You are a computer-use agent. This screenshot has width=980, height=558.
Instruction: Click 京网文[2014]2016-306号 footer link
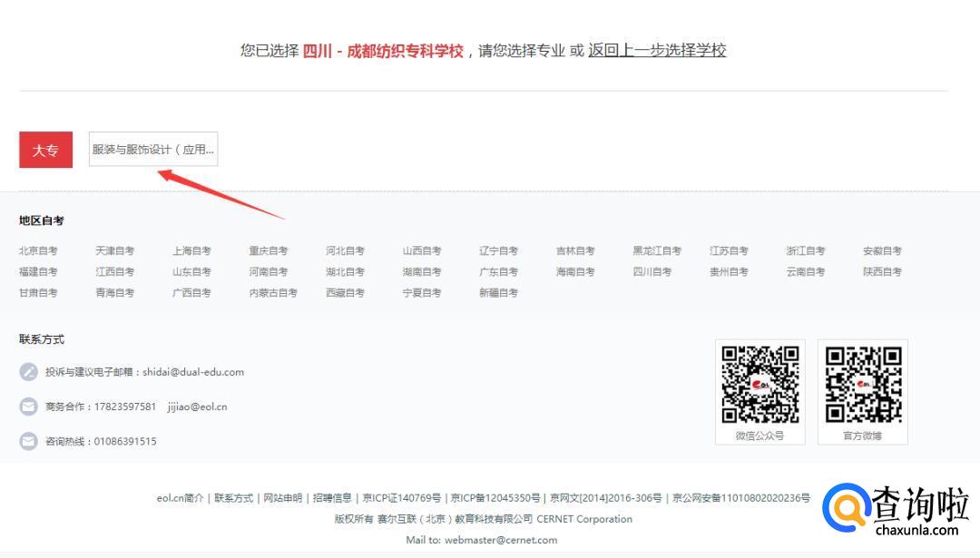coord(605,498)
